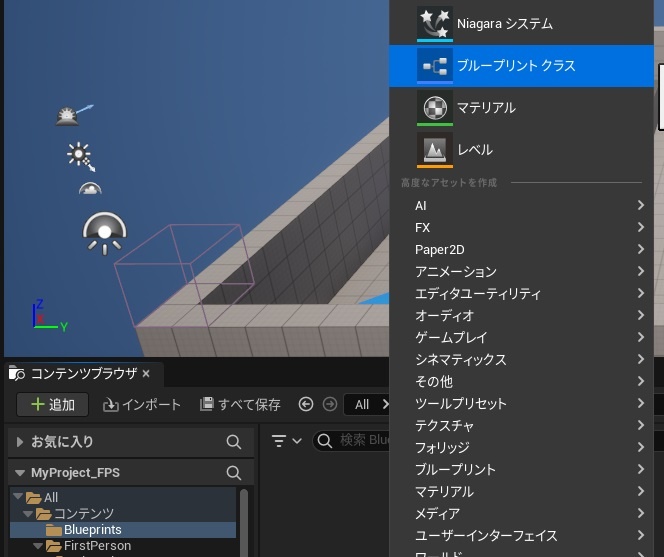Open the シネマティックス submenu
This screenshot has width=664, height=557.
tap(521, 360)
